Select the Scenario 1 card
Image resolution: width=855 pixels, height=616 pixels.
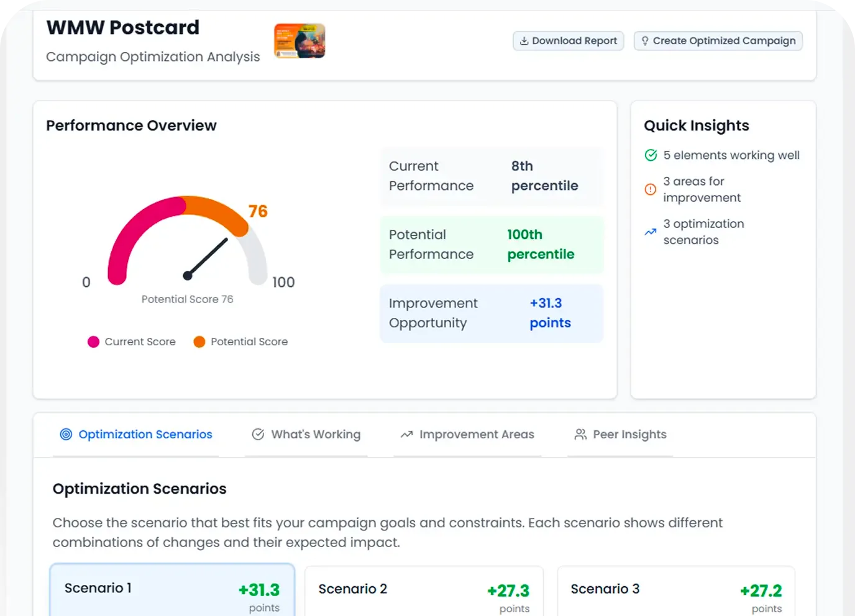172,590
